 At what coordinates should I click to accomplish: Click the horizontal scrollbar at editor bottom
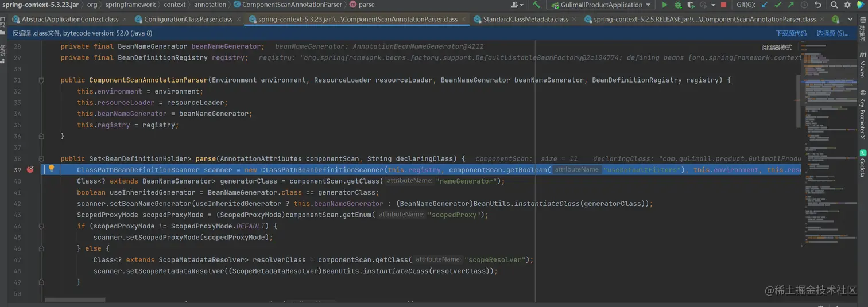pyautogui.click(x=75, y=300)
